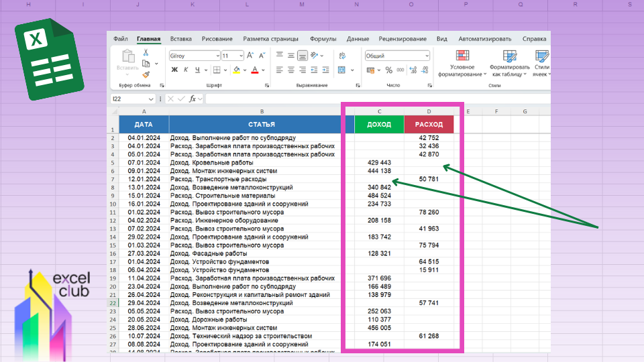Toggle Center horizontal alignment
The image size is (644, 362).
290,70
